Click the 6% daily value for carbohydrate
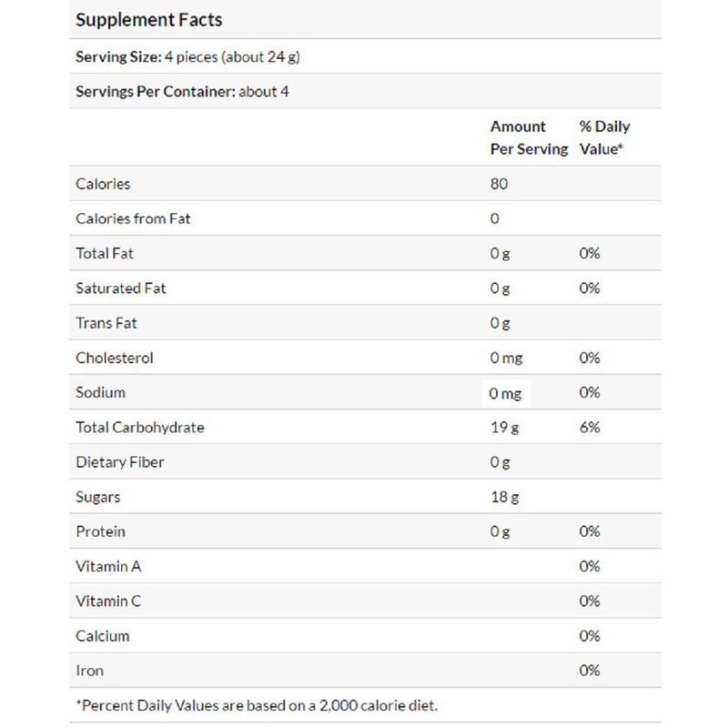Image resolution: width=728 pixels, height=728 pixels. 589,427
